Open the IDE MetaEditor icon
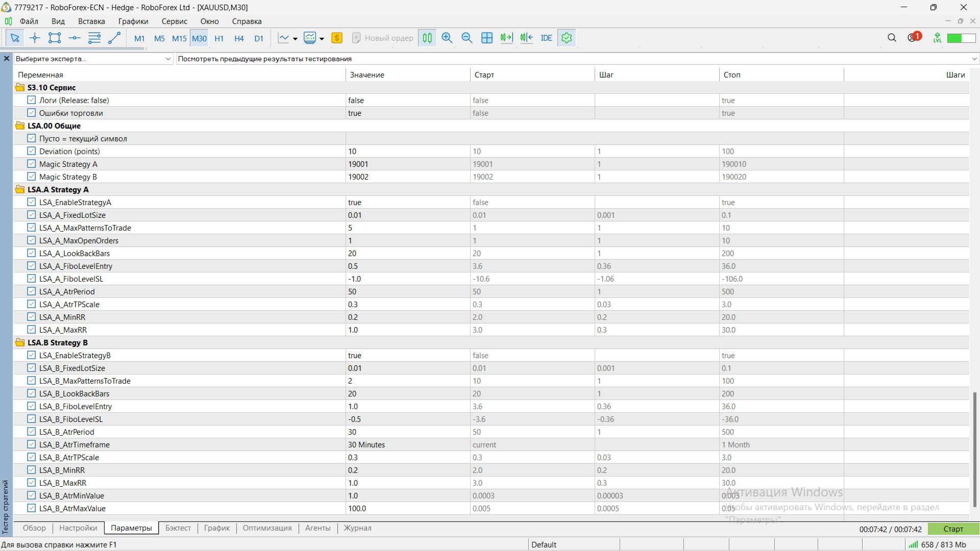The image size is (980, 551). click(x=546, y=38)
